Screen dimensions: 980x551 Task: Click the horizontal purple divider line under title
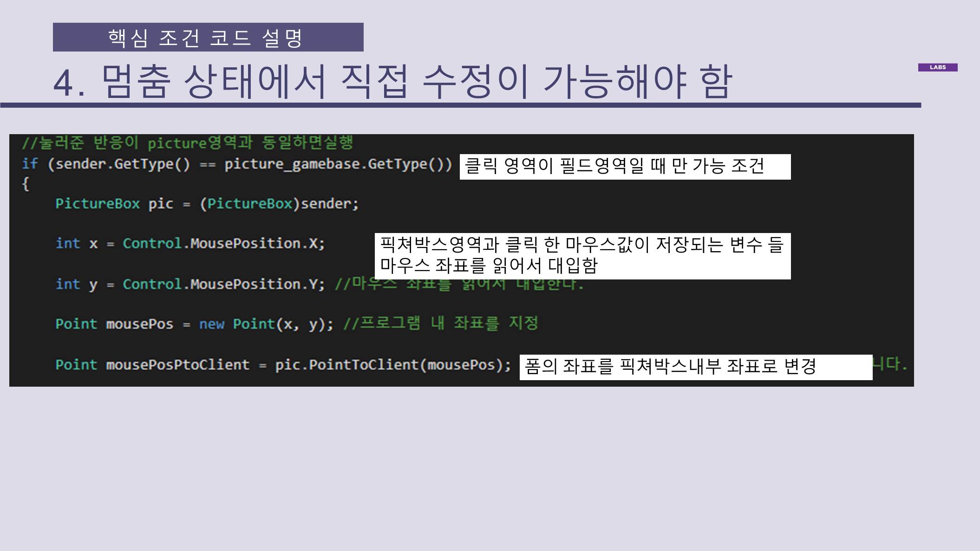tap(460, 105)
